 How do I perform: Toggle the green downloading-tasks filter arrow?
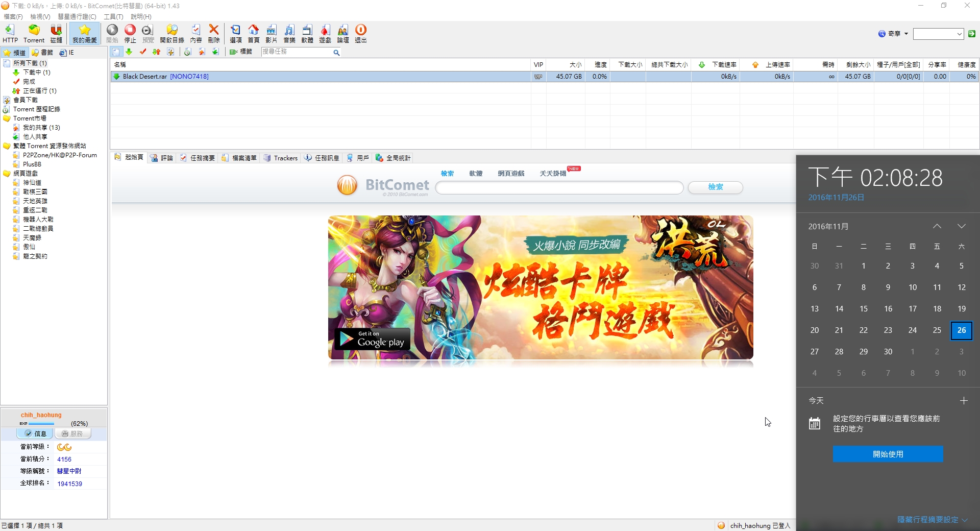point(129,52)
